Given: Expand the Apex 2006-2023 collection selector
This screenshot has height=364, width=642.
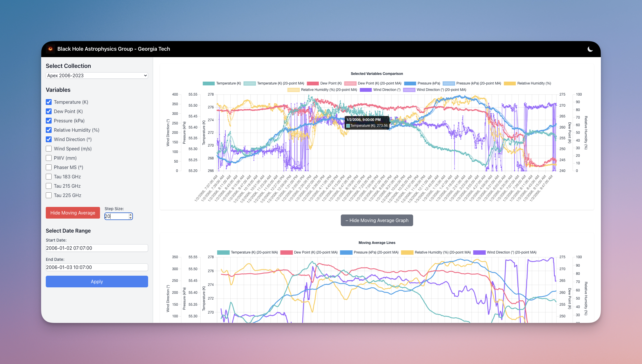Looking at the screenshot, I should 97,75.
